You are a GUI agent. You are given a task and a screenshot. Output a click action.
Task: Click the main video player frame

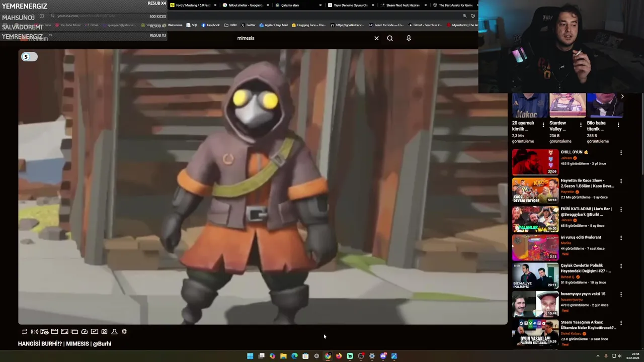pos(263,187)
